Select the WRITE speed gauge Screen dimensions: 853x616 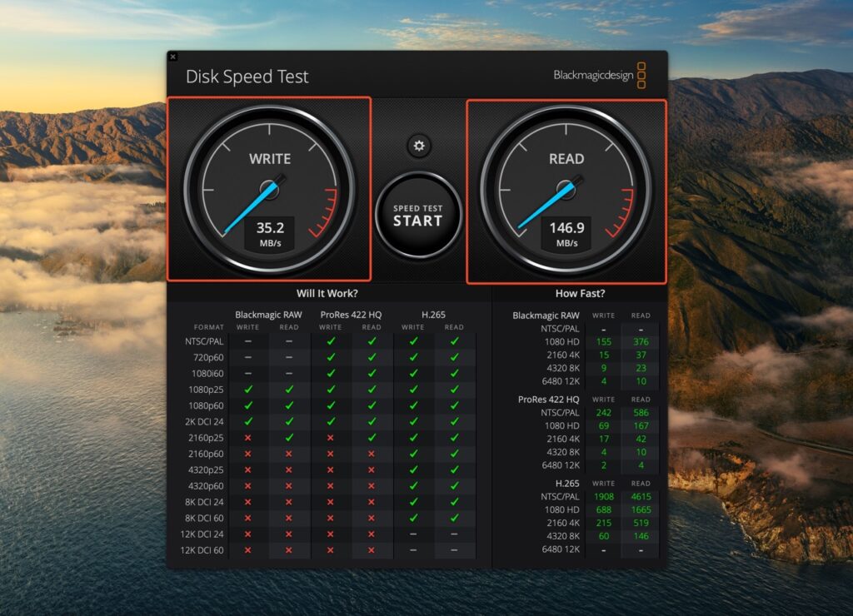click(268, 190)
